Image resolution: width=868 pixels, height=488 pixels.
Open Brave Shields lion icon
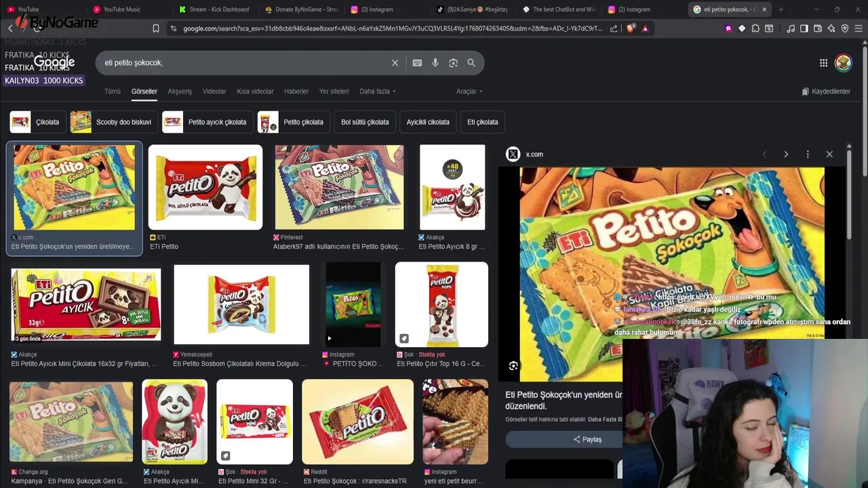tap(631, 28)
